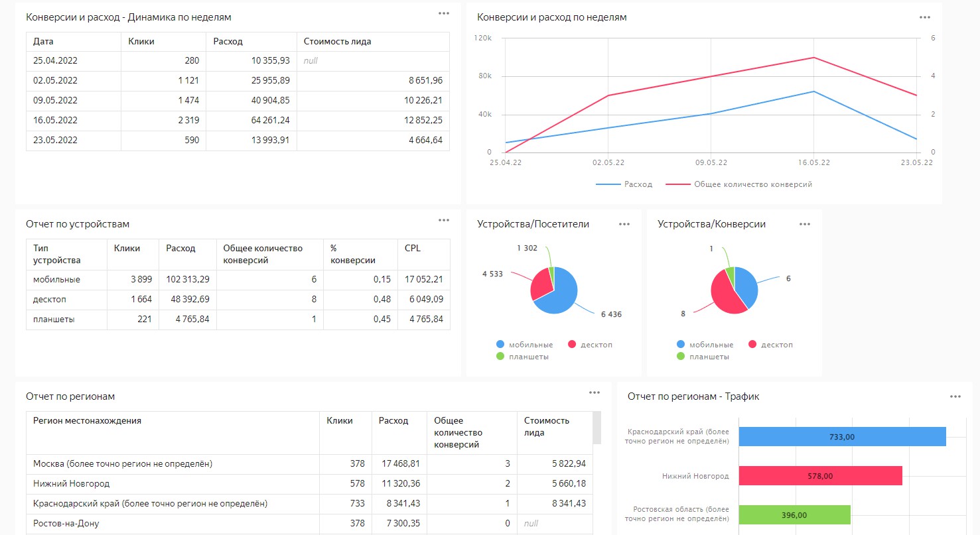Click the 1 302 label on the Посетители pie

pyautogui.click(x=527, y=248)
